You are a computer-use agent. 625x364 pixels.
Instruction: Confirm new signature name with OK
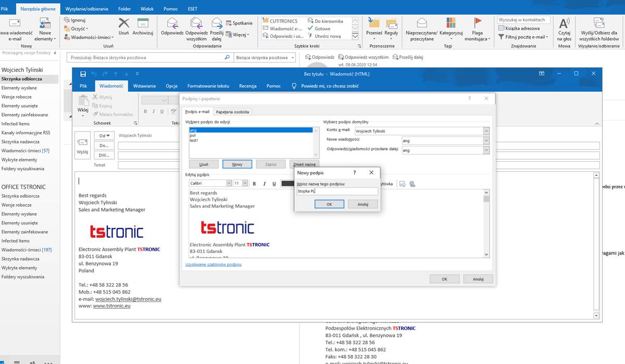(x=329, y=204)
